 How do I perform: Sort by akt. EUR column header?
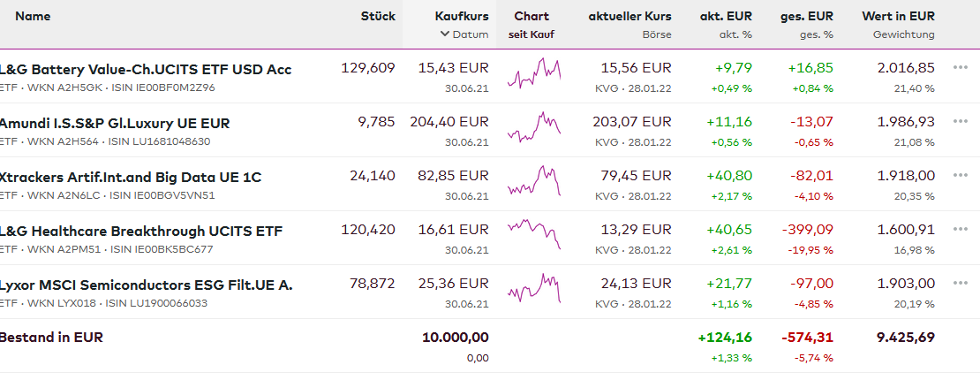pyautogui.click(x=726, y=16)
